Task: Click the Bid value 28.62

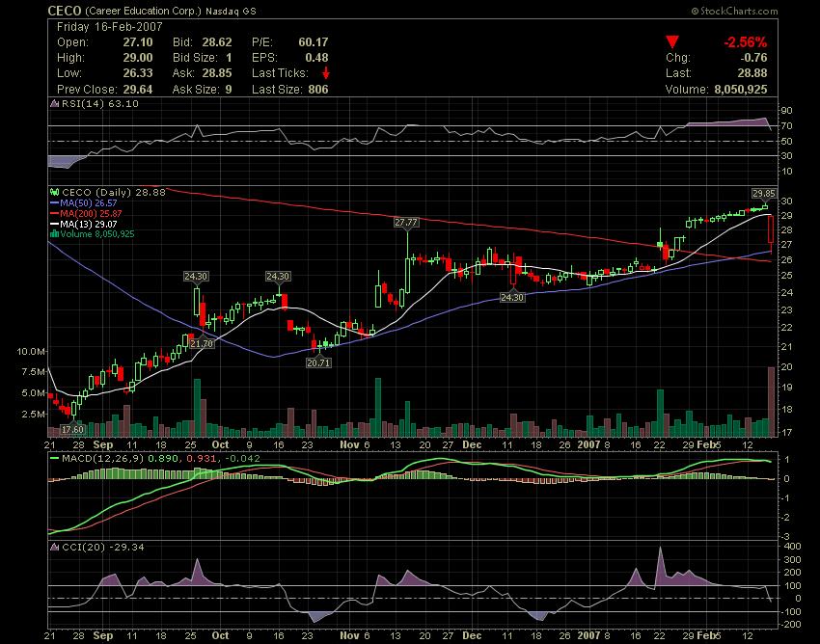Action: point(216,42)
